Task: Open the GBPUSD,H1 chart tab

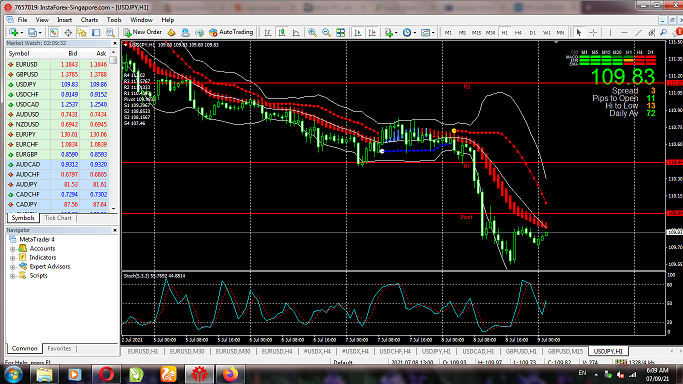Action: pyautogui.click(x=521, y=351)
